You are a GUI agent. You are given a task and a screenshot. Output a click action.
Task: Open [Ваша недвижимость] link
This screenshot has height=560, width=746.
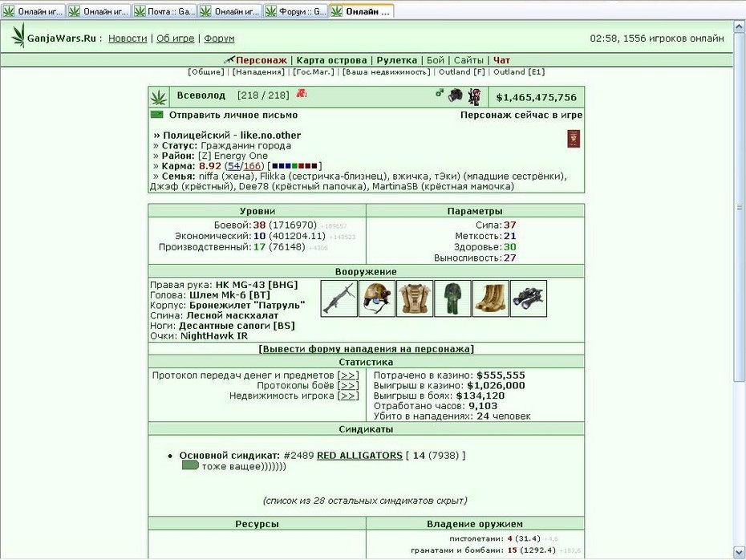(x=387, y=72)
